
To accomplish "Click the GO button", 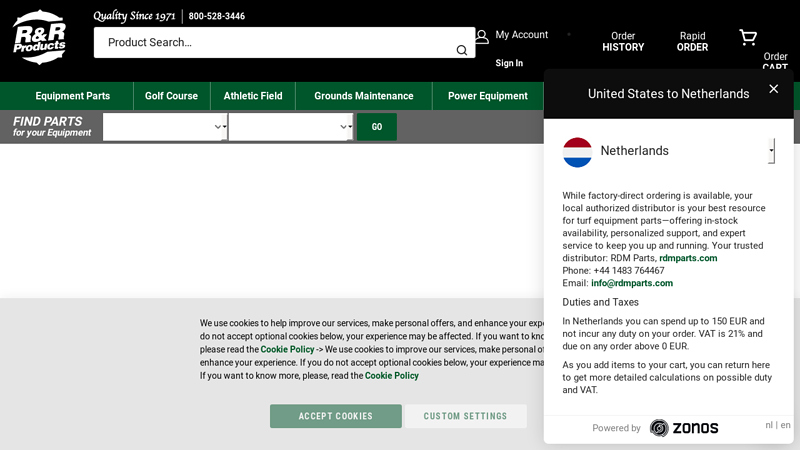I will (376, 127).
